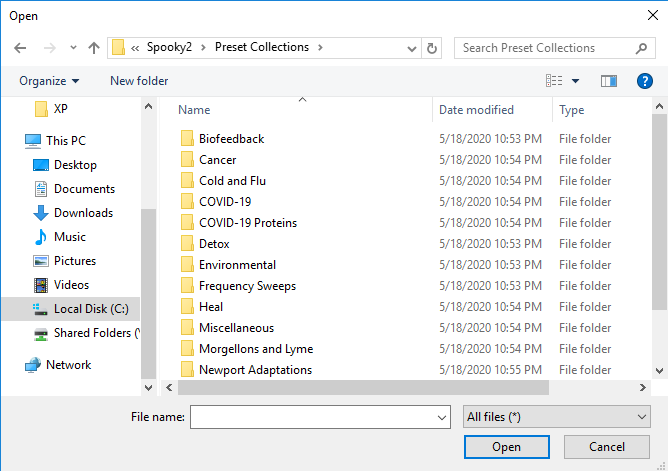Click the horizontal scrollbar in file list
Image resolution: width=668 pixels, height=471 pixels.
(x=360, y=388)
